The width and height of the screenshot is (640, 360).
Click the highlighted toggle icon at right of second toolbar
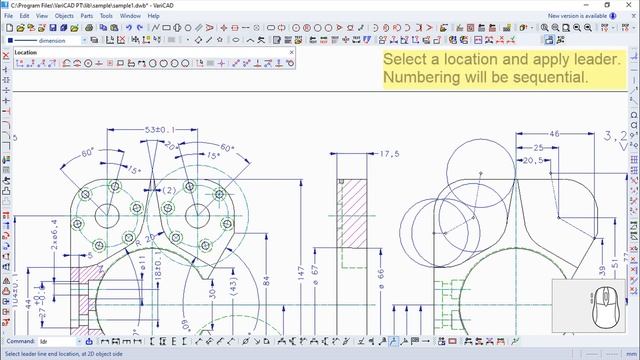pos(549,40)
